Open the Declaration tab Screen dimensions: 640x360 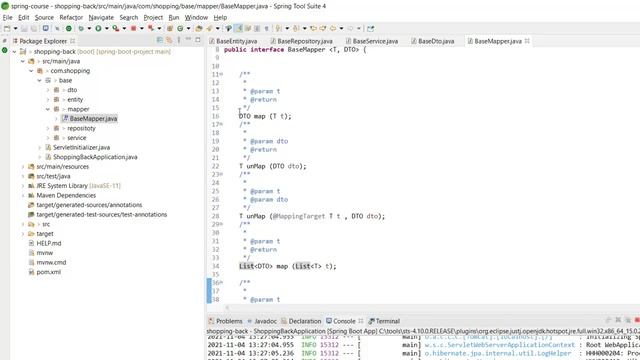[x=301, y=321]
